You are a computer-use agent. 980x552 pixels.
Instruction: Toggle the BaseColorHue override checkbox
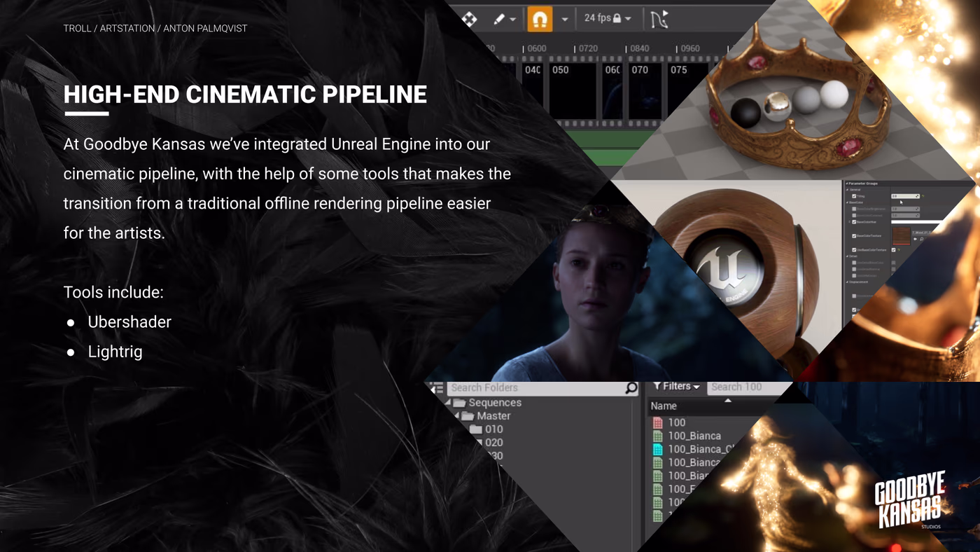[854, 222]
